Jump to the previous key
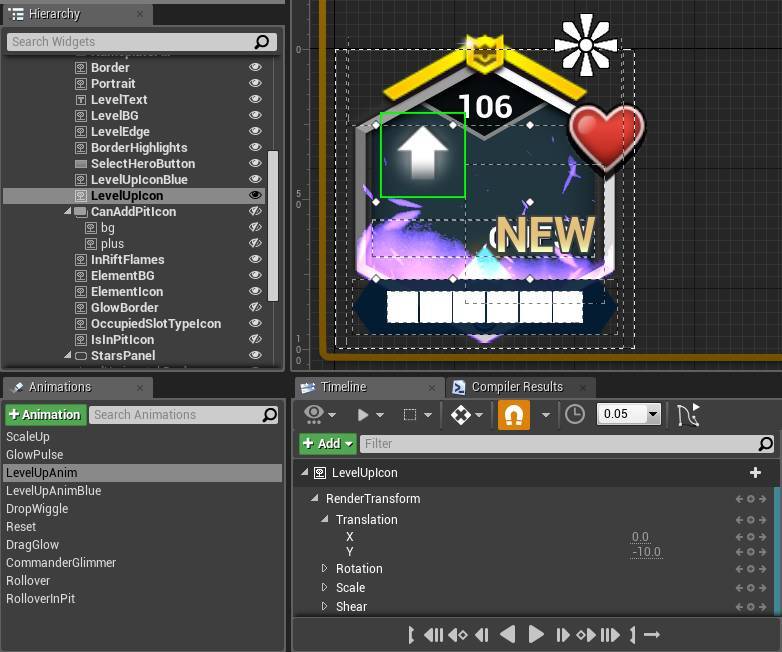782x652 pixels. pos(457,635)
